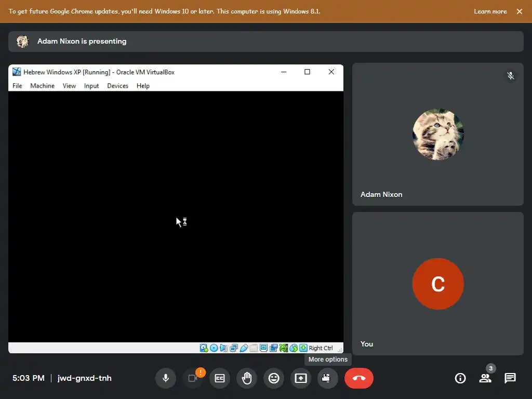Click the Adam Nixon name label on tile
532x399 pixels.
381,194
